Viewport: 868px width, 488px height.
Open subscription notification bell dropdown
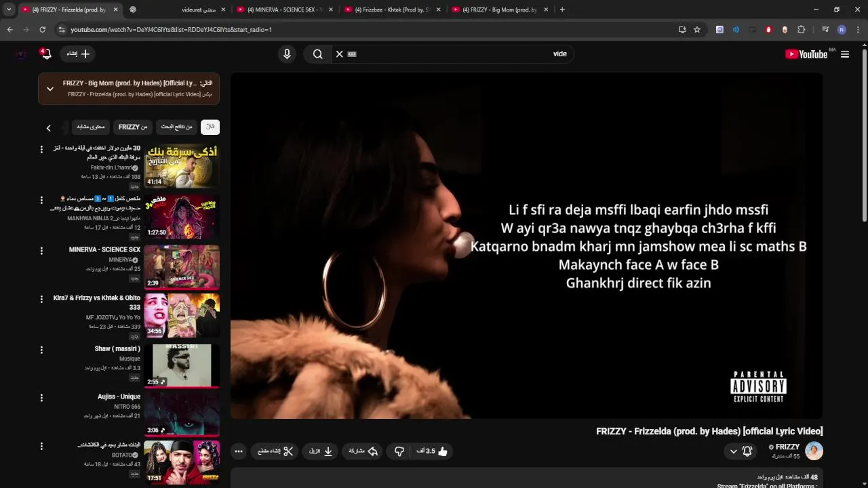pyautogui.click(x=741, y=451)
